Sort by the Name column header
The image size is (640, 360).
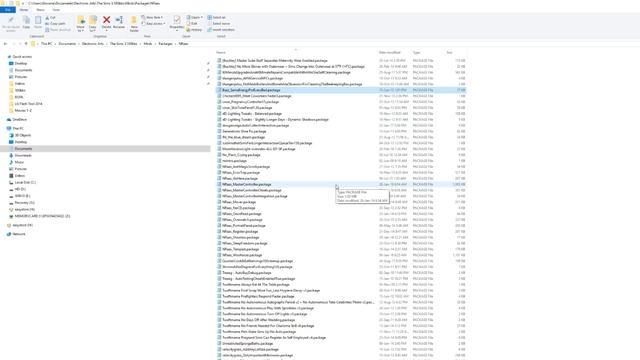tap(221, 53)
